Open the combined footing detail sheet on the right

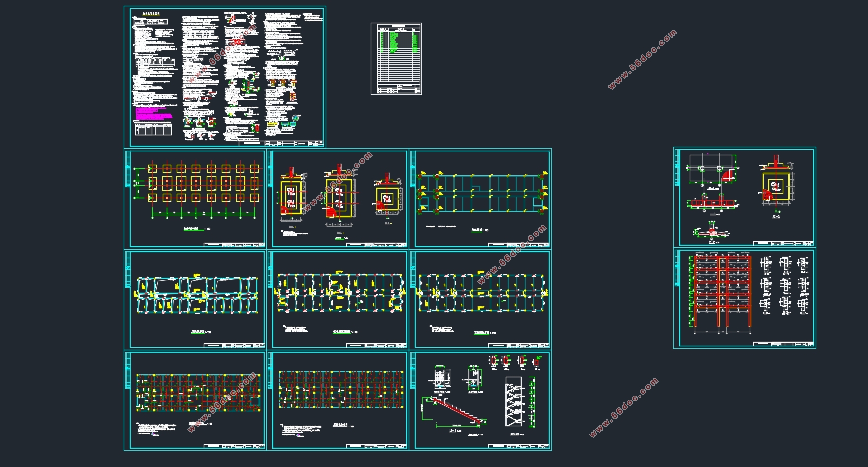pyautogui.click(x=745, y=197)
